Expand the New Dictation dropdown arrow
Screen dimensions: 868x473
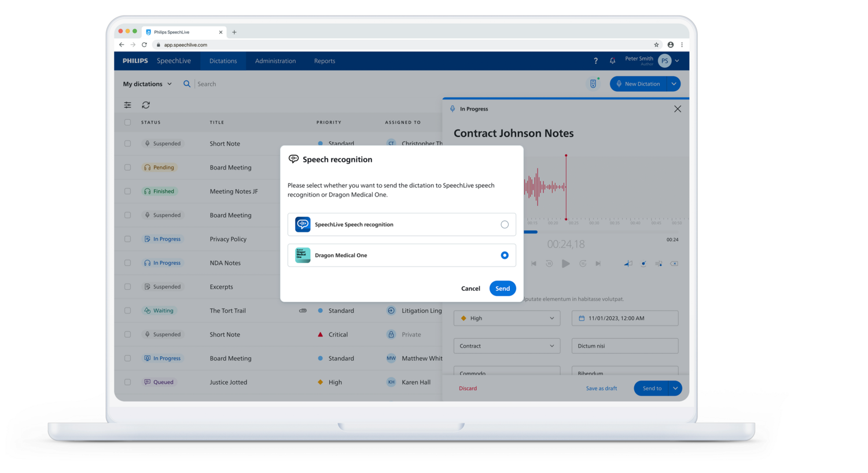point(674,84)
